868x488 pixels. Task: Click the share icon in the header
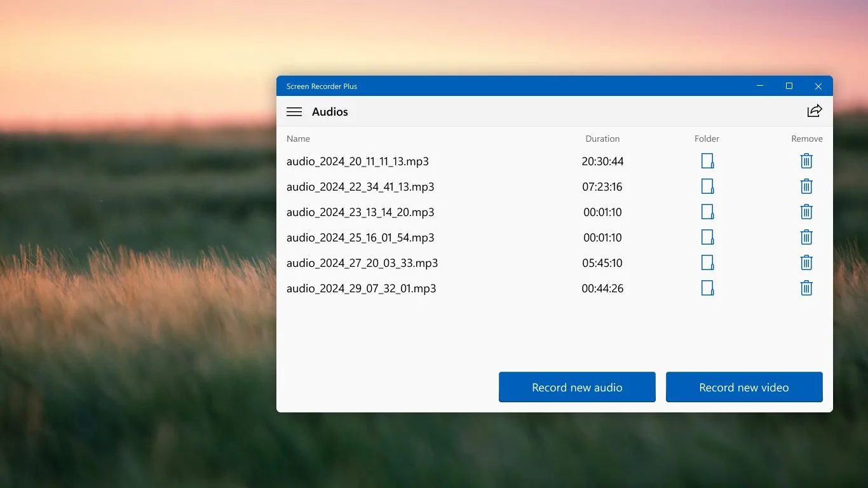point(815,111)
